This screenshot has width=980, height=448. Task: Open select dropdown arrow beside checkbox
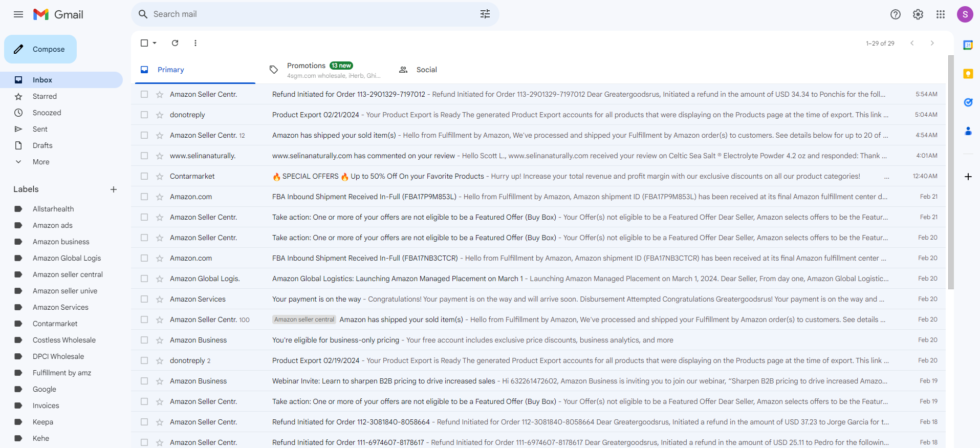[x=155, y=43]
